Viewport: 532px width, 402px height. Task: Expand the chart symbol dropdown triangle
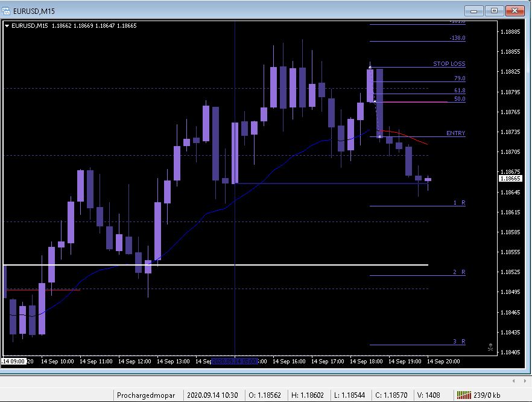(x=7, y=26)
